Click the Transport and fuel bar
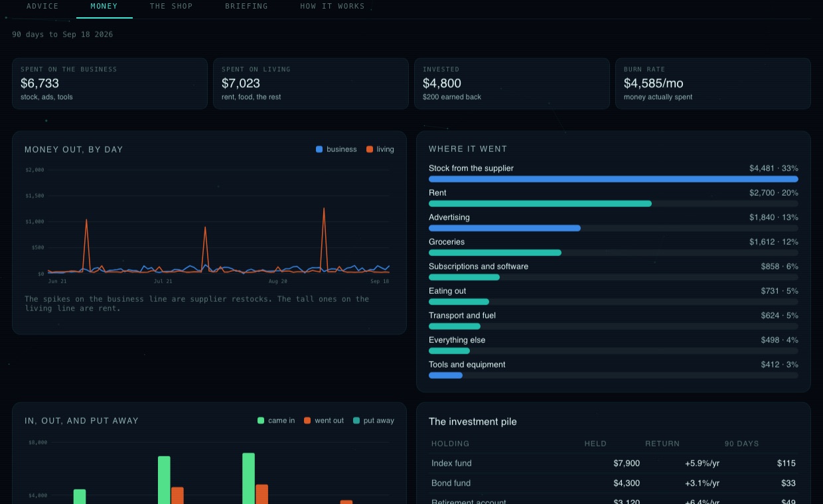 tap(613, 326)
